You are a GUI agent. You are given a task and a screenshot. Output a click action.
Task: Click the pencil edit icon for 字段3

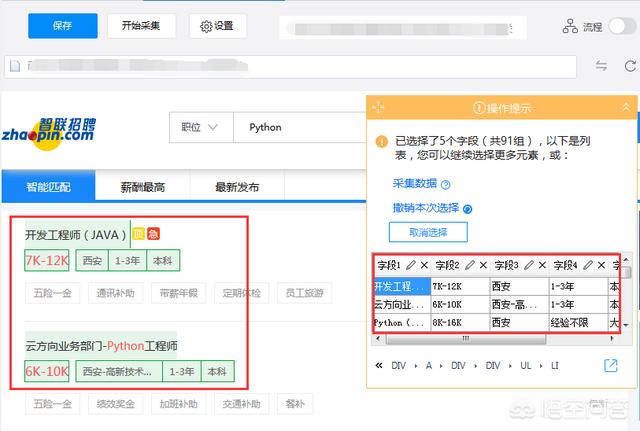(x=529, y=265)
